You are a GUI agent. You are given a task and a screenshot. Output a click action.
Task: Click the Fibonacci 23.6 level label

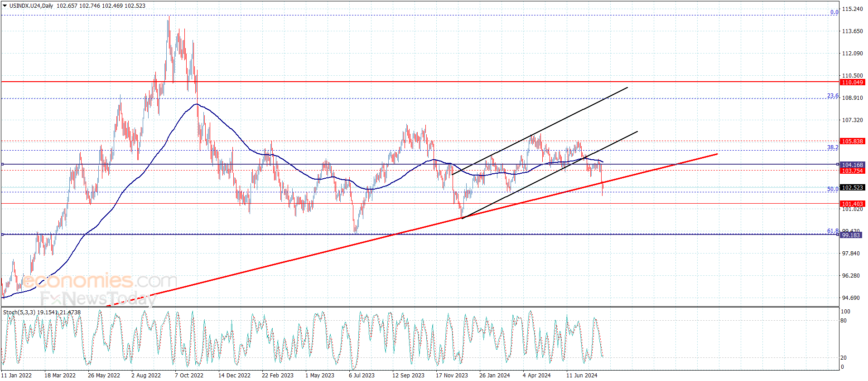833,96
